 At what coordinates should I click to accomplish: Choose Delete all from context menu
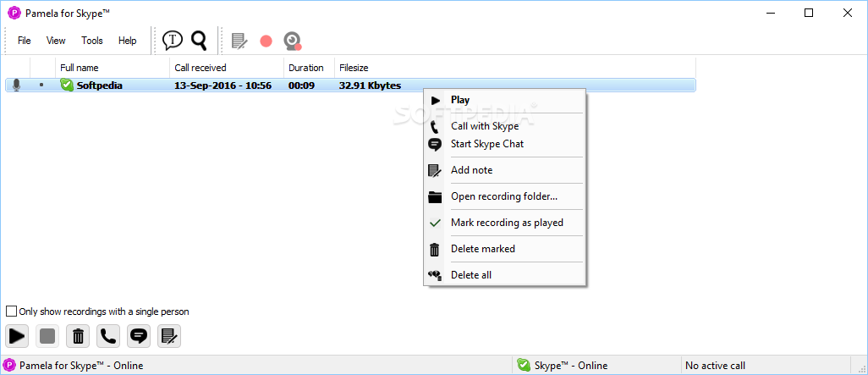[x=503, y=275]
